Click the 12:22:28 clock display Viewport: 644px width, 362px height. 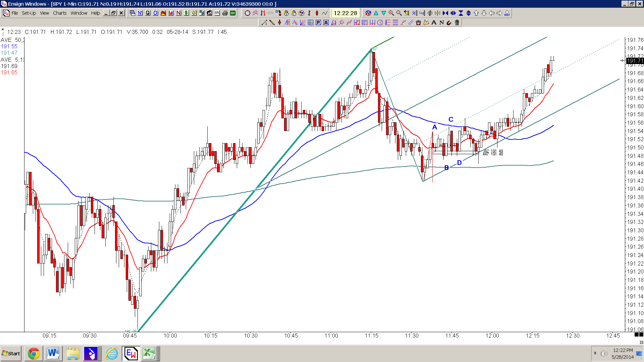tap(345, 13)
